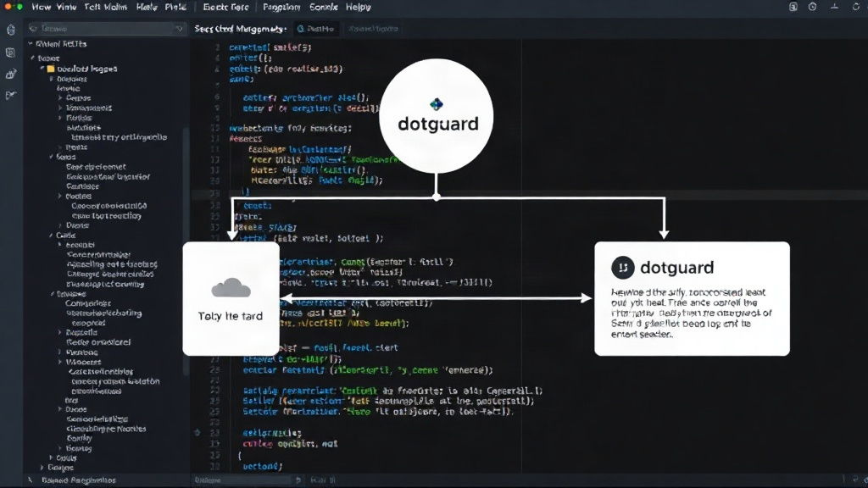Image resolution: width=868 pixels, height=488 pixels.
Task: Expand the "Vrlooexes" tree item chevron
Action: 60,362
